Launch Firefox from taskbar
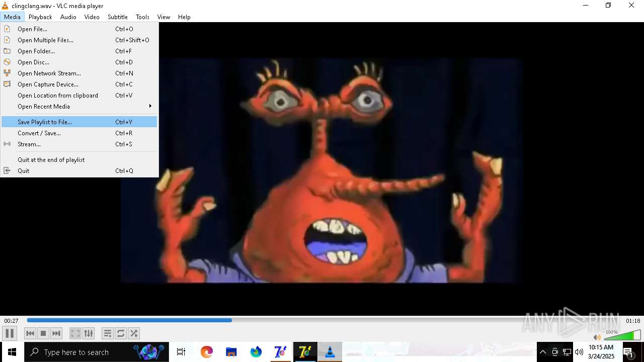644x362 pixels. point(256,352)
